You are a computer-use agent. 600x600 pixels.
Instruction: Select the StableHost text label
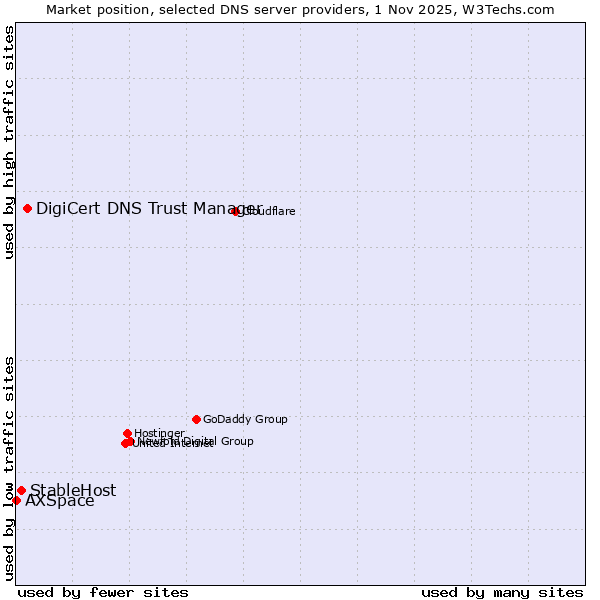73,490
